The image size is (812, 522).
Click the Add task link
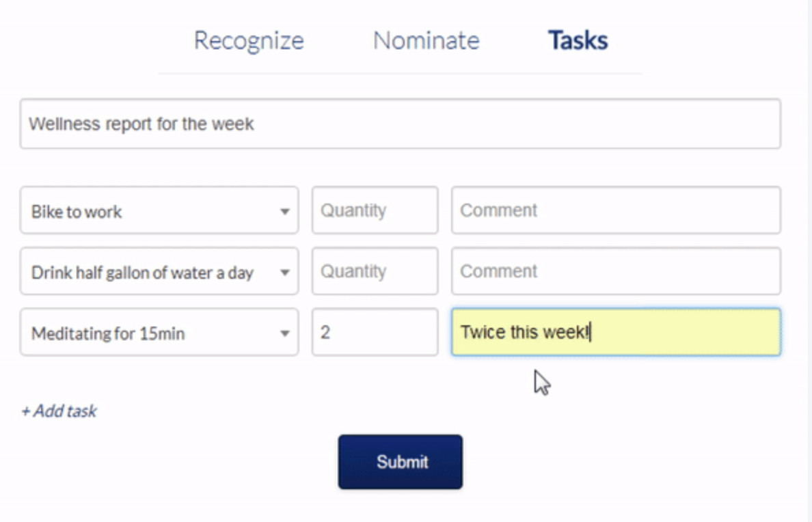pos(59,411)
